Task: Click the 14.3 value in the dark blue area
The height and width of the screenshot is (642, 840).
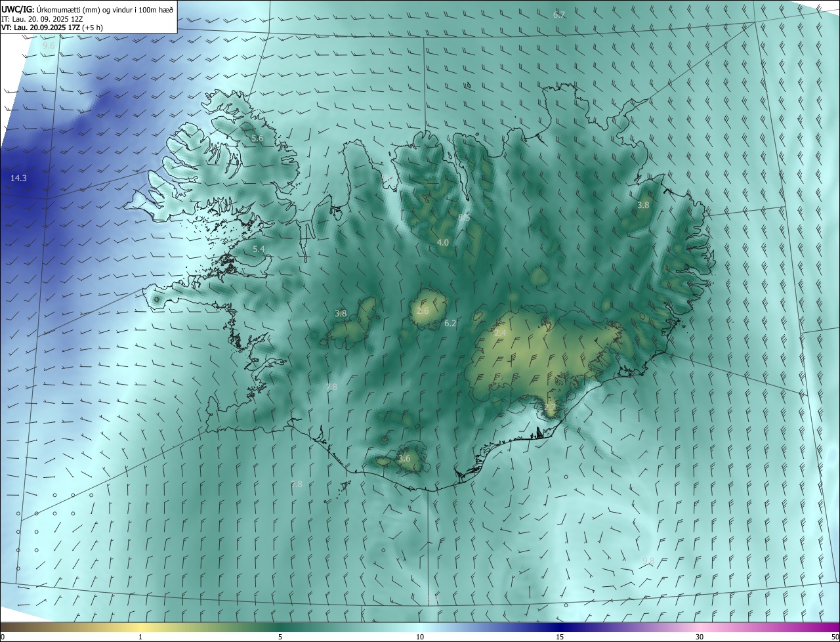Action: 18,179
